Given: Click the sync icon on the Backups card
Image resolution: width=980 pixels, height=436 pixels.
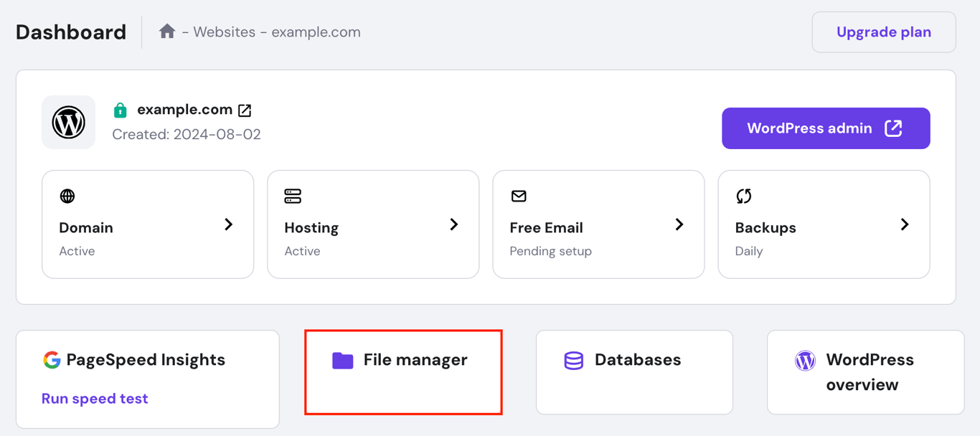Looking at the screenshot, I should click(x=743, y=196).
